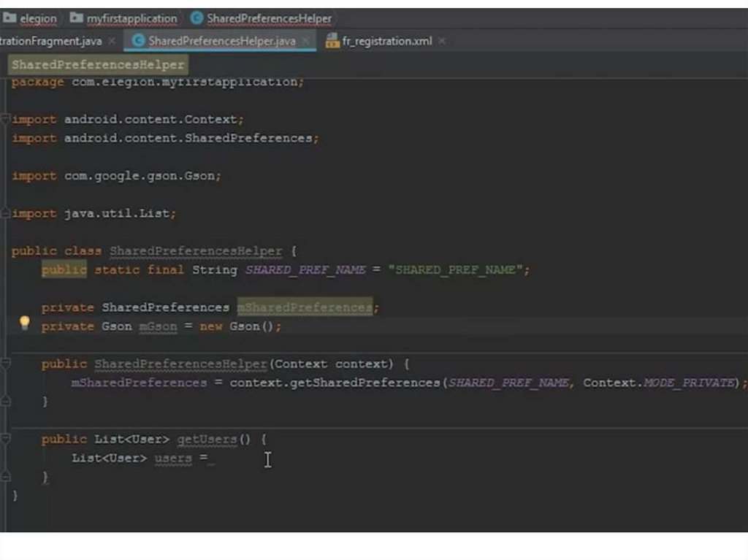The width and height of the screenshot is (748, 560).
Task: Click the myfirstapplication folder icon in breadcrumb
Action: (x=77, y=18)
